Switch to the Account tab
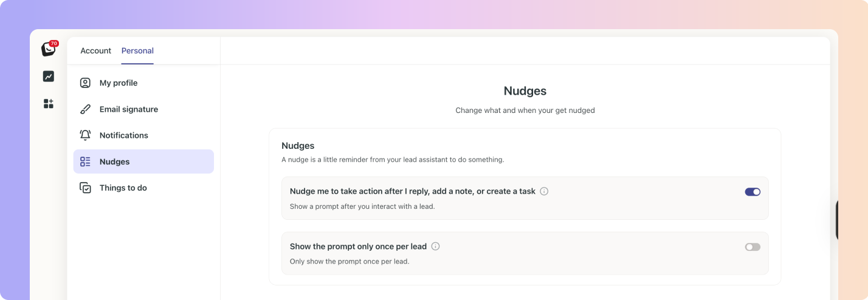Viewport: 868px width, 300px height. 96,51
